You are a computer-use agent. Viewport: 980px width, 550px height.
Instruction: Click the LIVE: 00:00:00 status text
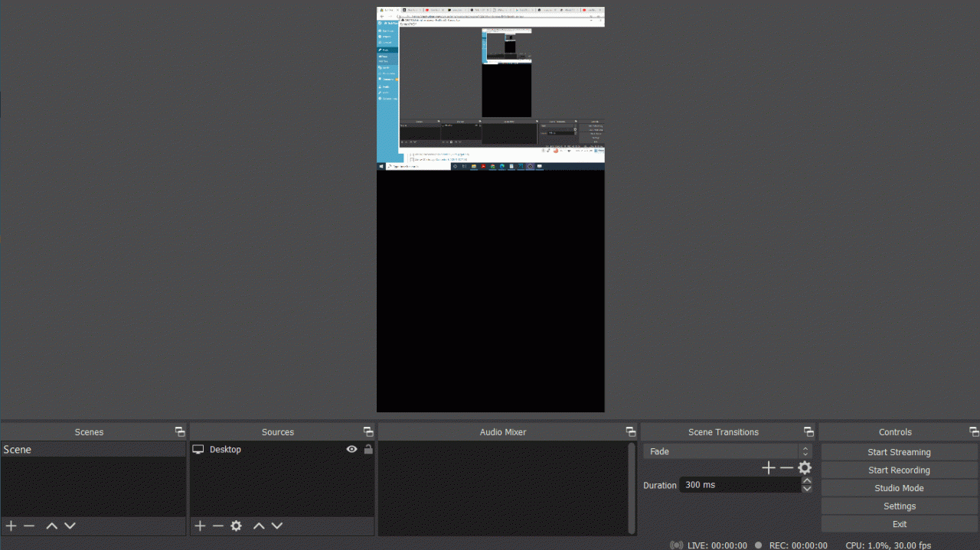point(717,545)
